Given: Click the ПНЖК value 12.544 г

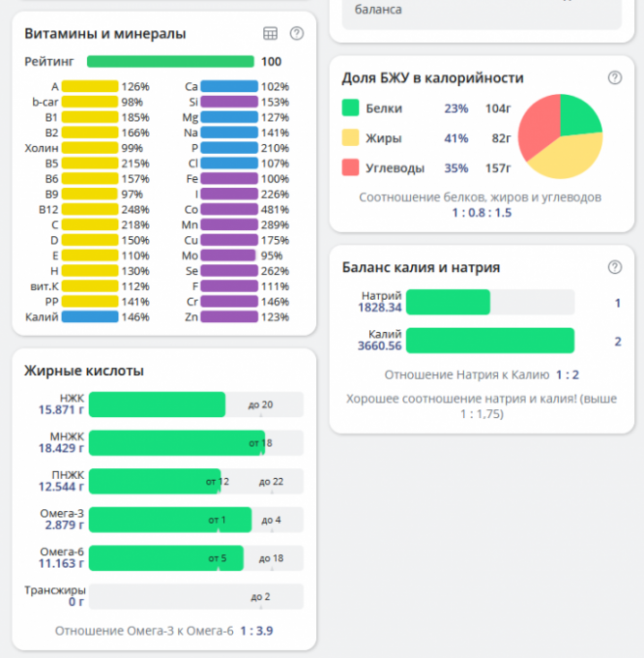Looking at the screenshot, I should pyautogui.click(x=62, y=487).
